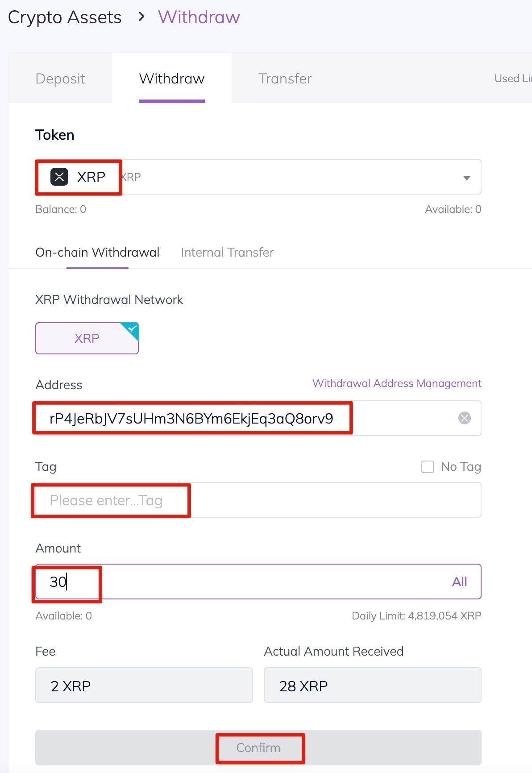Click All to withdraw maximum amount

459,582
